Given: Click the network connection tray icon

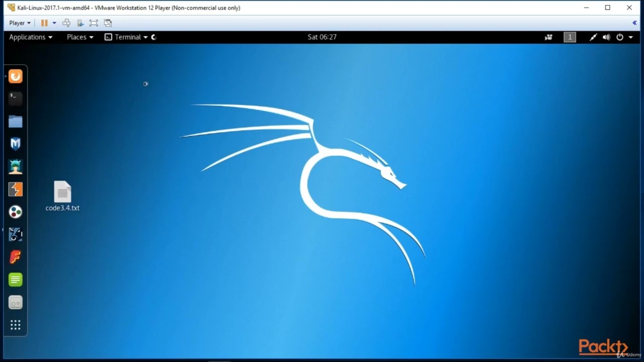Looking at the screenshot, I should point(593,37).
